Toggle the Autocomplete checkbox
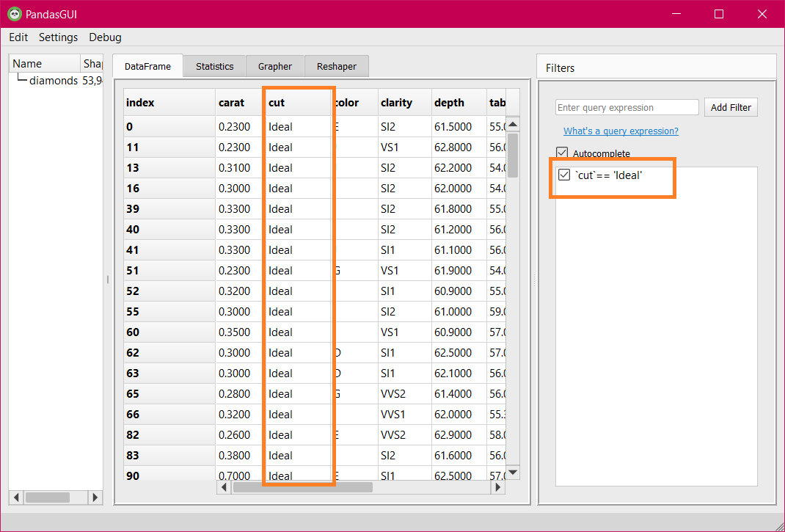Viewport: 785px width, 532px height. 562,153
